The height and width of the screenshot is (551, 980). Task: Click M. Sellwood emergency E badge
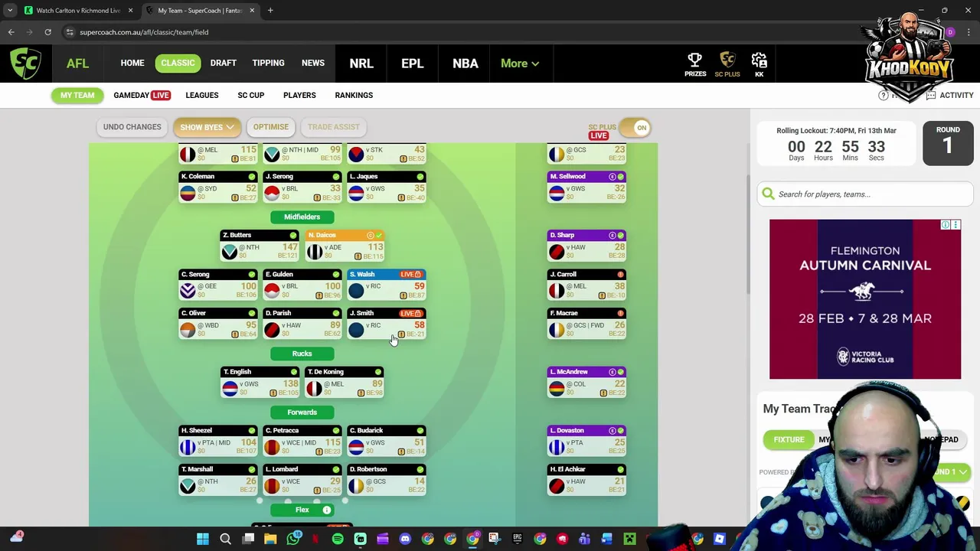tap(612, 177)
